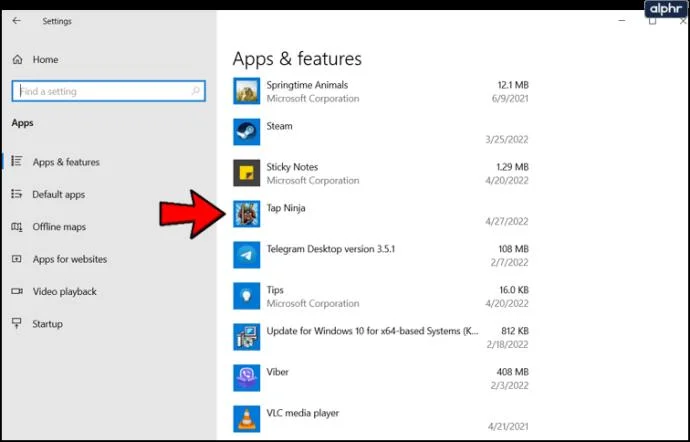690x442 pixels.
Task: Select the Offline maps sidebar icon
Action: [x=17, y=227]
